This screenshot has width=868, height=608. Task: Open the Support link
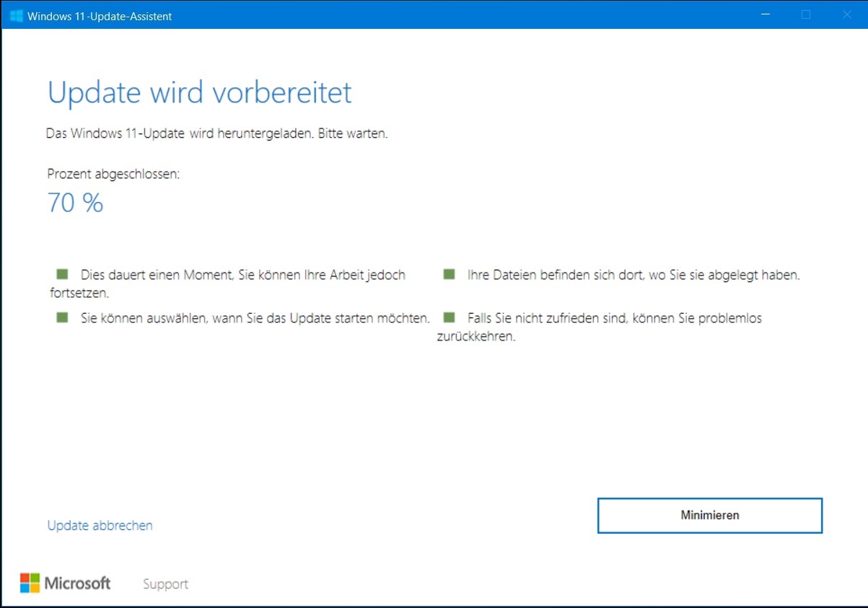coord(165,584)
